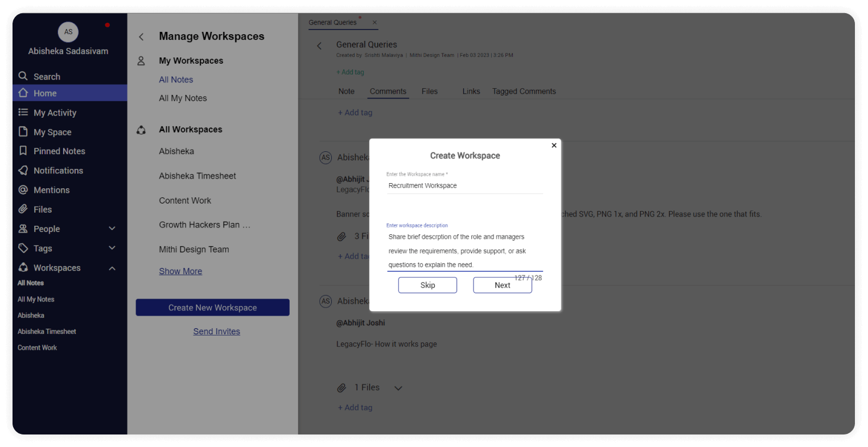Click the Pinned Notes bookmark icon

23,151
